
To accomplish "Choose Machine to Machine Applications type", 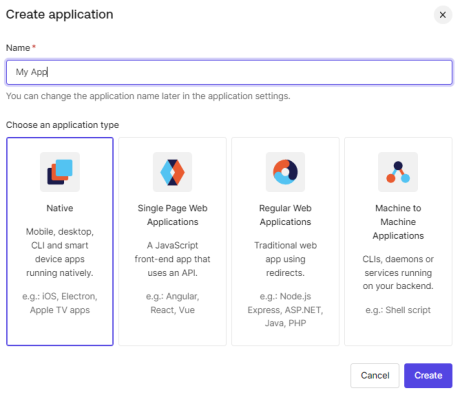I will click(398, 241).
